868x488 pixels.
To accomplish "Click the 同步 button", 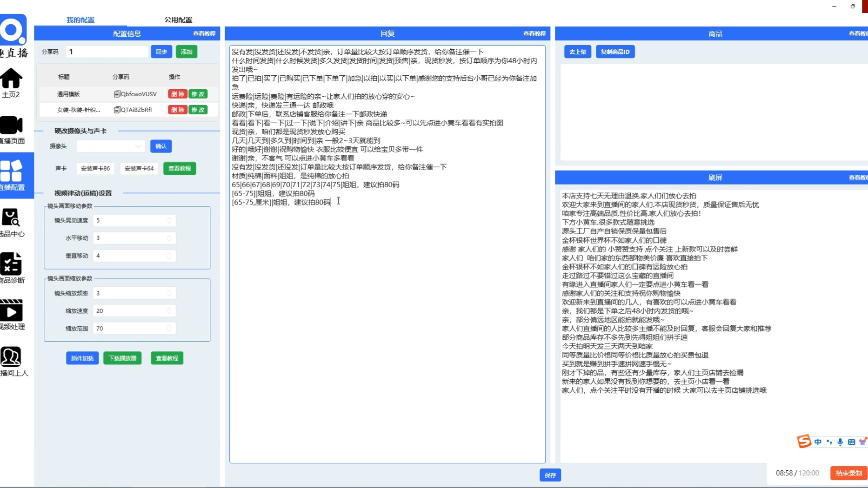I will (161, 52).
